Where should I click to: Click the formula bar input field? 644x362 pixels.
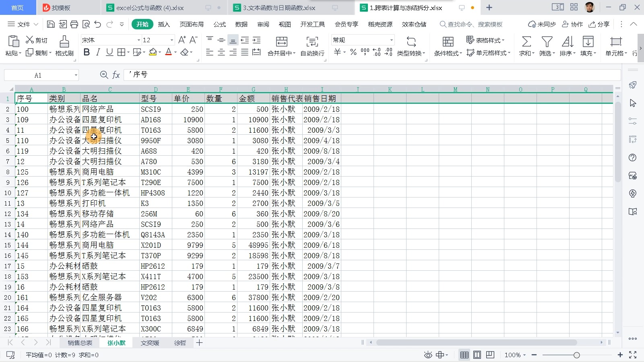(x=372, y=75)
